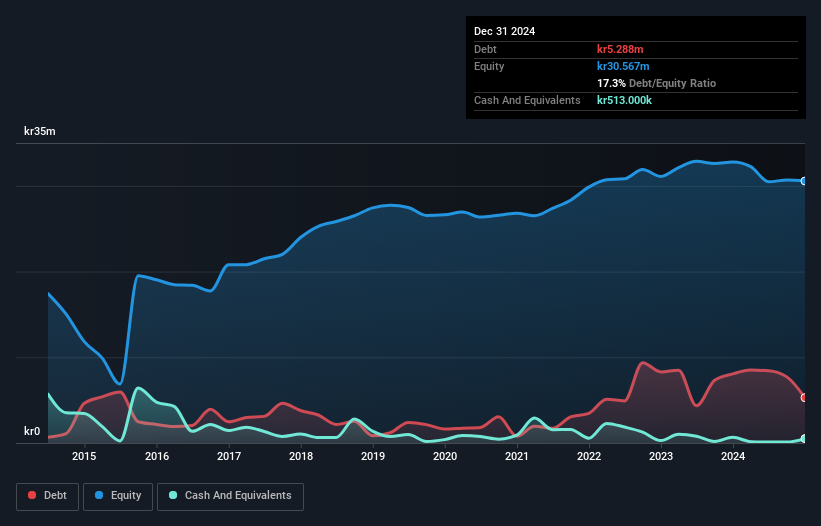
Task: Click the teal Cash end-point marker
Action: pos(804,439)
